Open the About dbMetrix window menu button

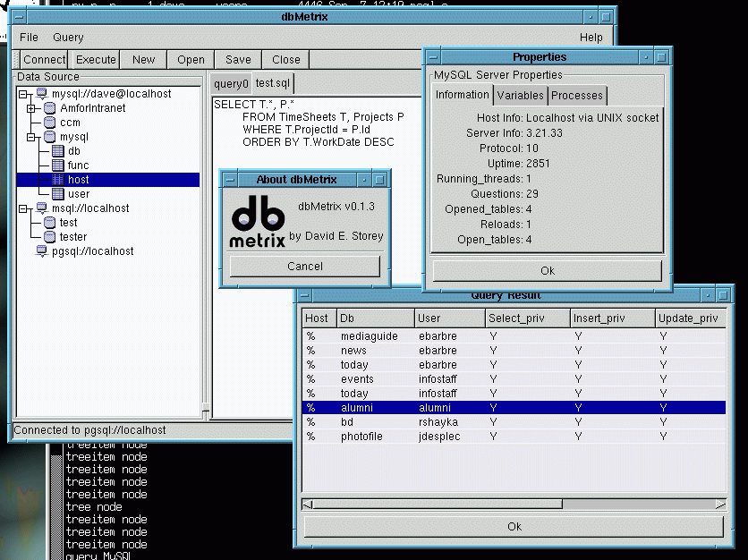[230, 180]
